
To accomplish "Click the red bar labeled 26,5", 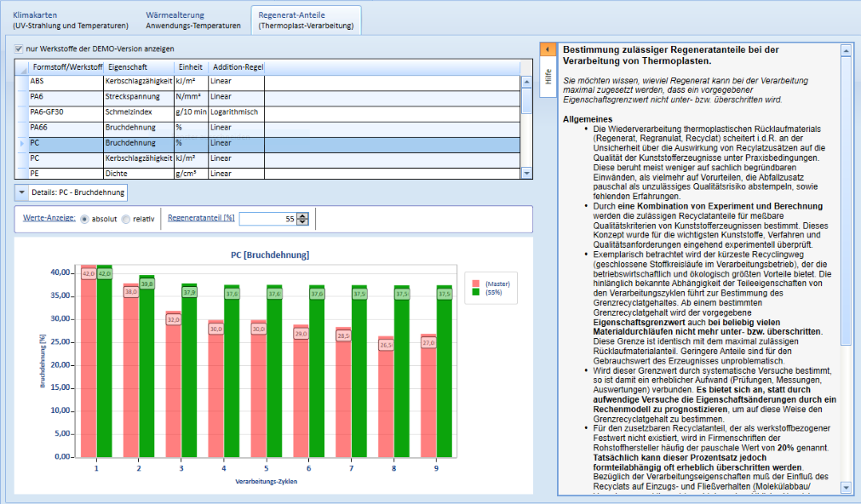I will (x=386, y=397).
